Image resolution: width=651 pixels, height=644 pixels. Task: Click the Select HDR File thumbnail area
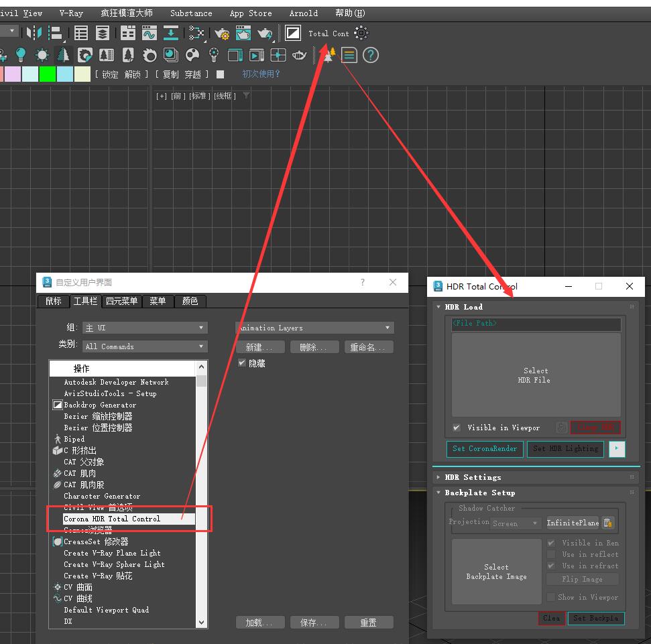[536, 375]
